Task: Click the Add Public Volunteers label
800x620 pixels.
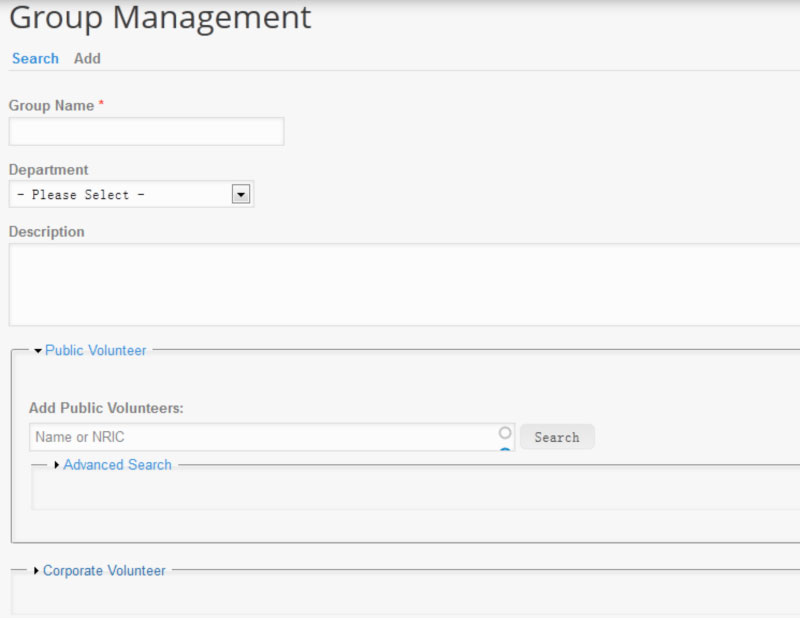Action: (x=106, y=408)
